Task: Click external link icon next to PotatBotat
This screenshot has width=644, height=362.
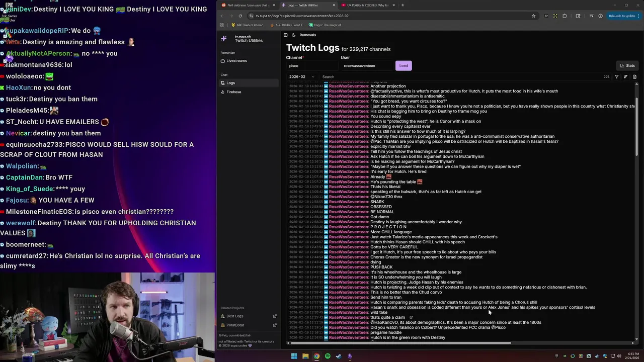Action: coord(275,325)
